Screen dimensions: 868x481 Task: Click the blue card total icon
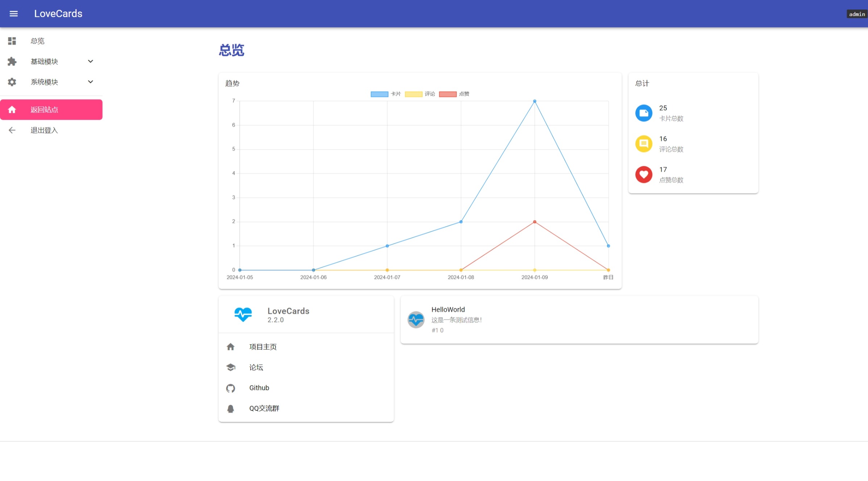644,113
